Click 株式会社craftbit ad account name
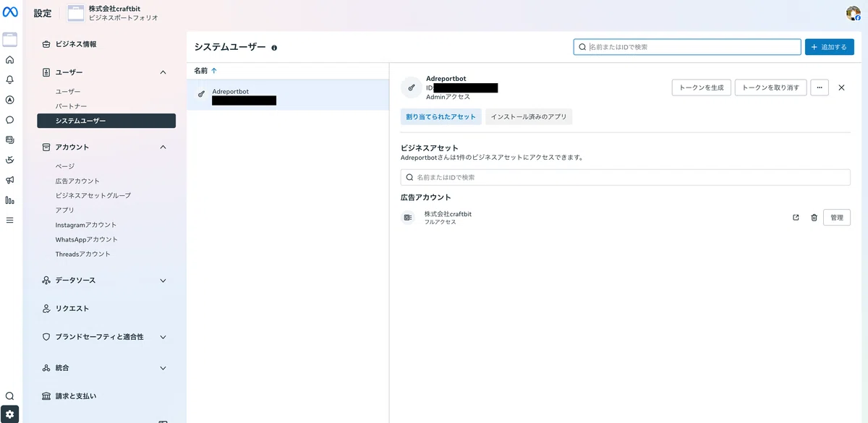The height and width of the screenshot is (423, 868). click(x=448, y=214)
